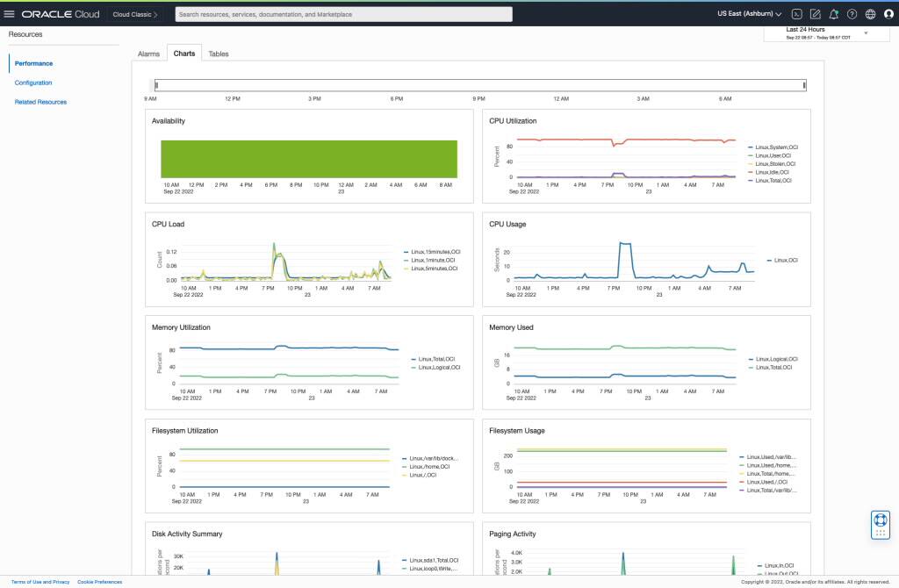
Task: Change language via the globe icon
Action: (869, 14)
